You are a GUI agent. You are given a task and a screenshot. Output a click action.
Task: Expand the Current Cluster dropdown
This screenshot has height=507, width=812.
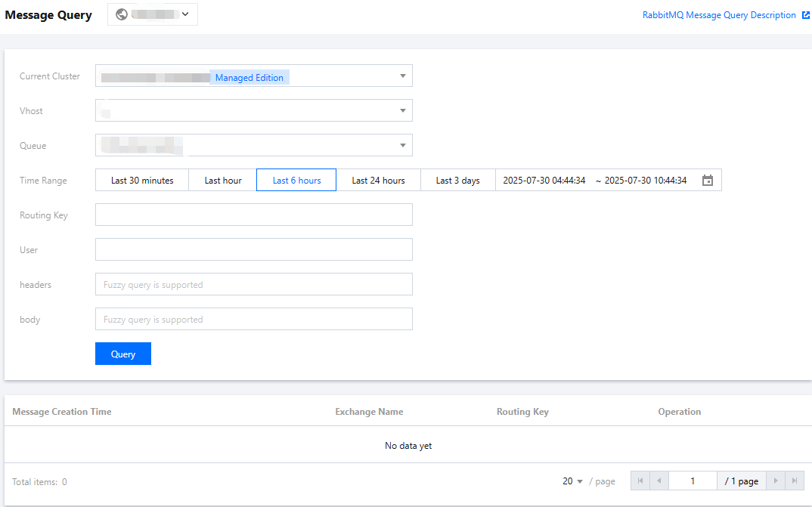click(x=403, y=76)
